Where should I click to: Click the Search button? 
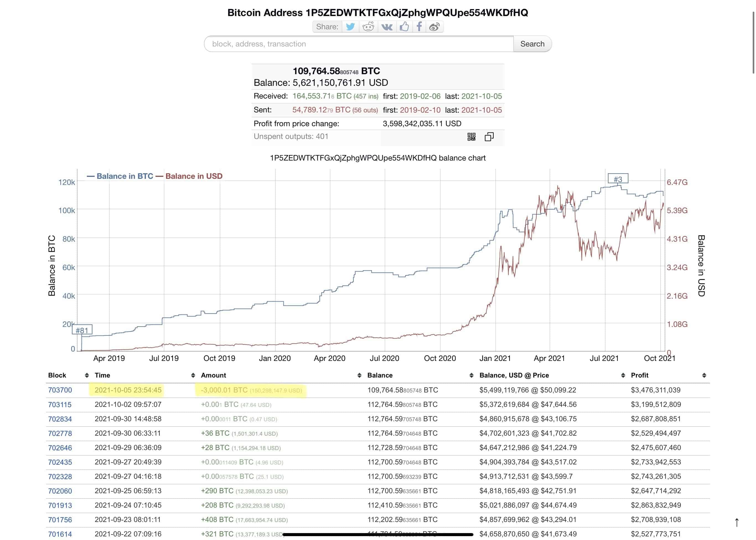[532, 44]
